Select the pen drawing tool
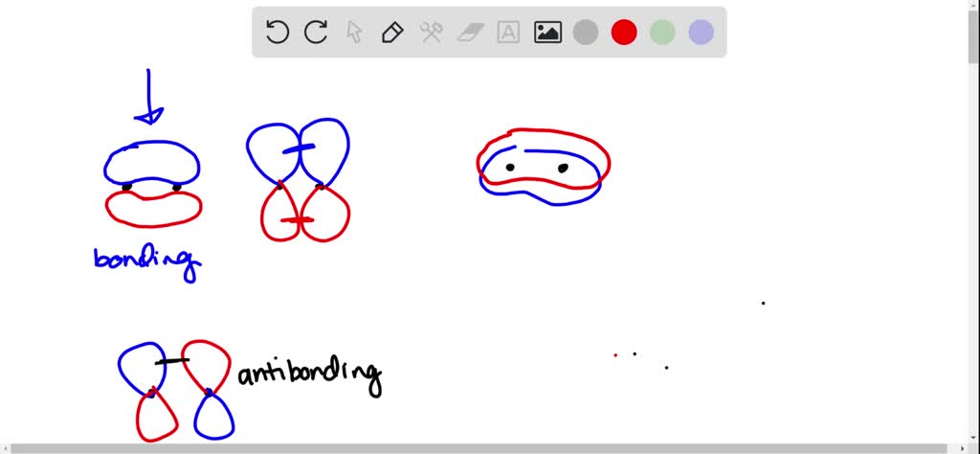Screen dimensions: 980x454 click(392, 32)
